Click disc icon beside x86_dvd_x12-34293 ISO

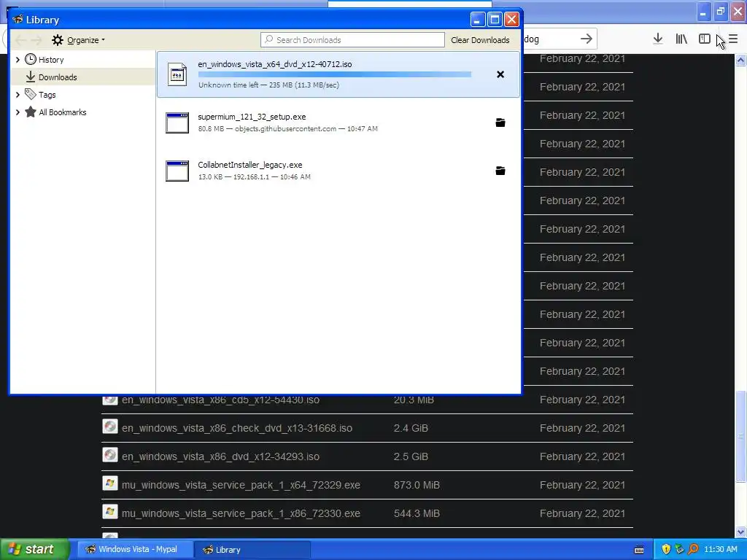pos(110,455)
